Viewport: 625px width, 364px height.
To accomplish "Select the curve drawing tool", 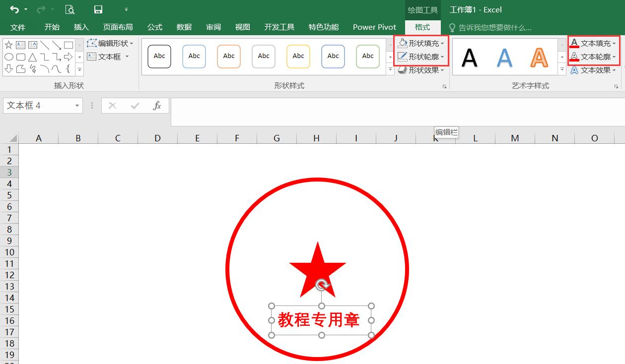I will (x=55, y=68).
